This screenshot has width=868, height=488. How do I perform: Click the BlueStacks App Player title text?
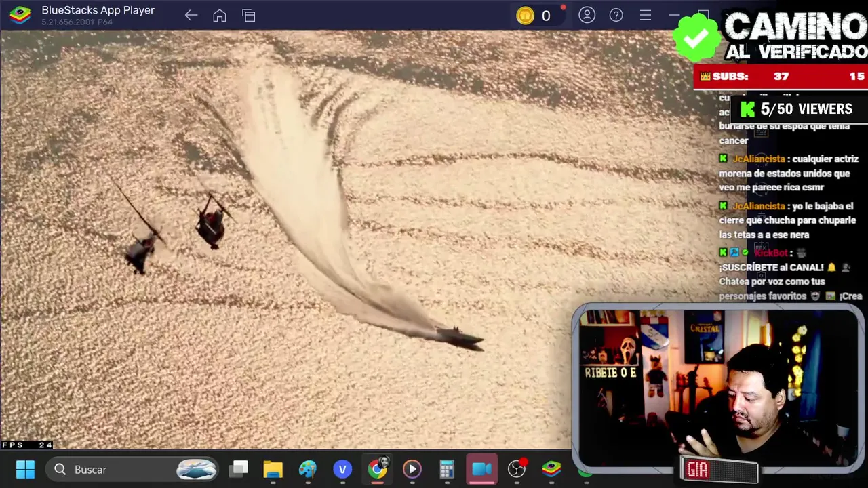[x=98, y=10]
